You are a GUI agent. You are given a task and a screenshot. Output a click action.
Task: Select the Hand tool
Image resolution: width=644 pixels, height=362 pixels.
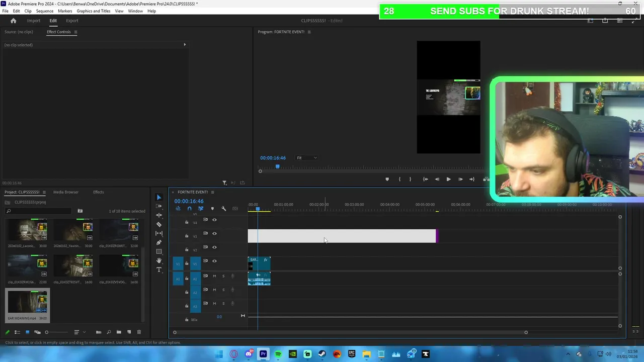[x=159, y=260]
